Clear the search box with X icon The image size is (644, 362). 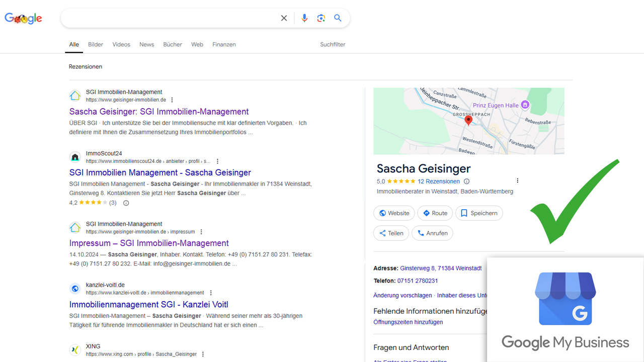click(284, 18)
